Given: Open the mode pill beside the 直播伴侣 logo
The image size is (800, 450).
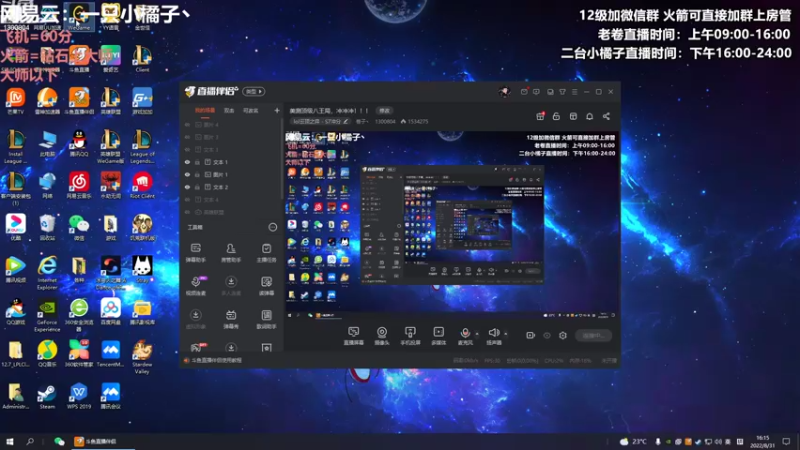Looking at the screenshot, I should click(x=254, y=92).
